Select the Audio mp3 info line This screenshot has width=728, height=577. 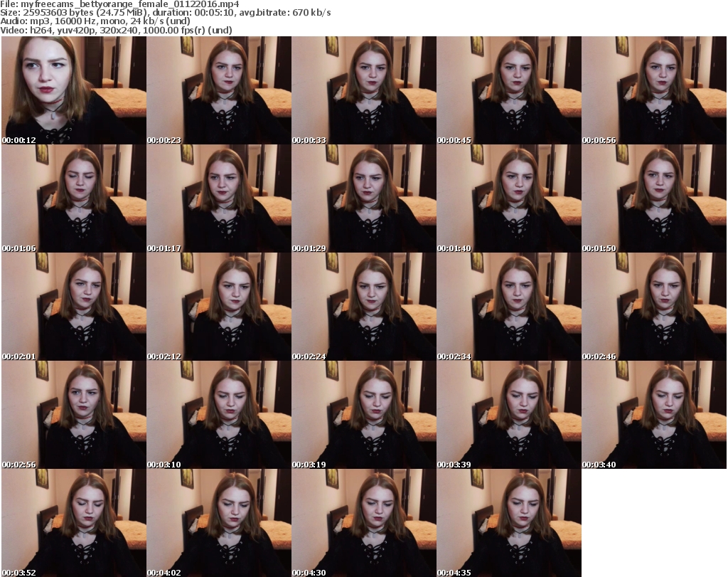pos(96,21)
